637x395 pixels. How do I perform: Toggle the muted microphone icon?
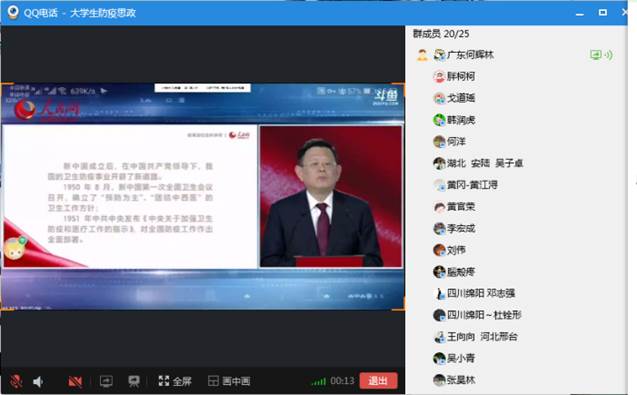17,381
